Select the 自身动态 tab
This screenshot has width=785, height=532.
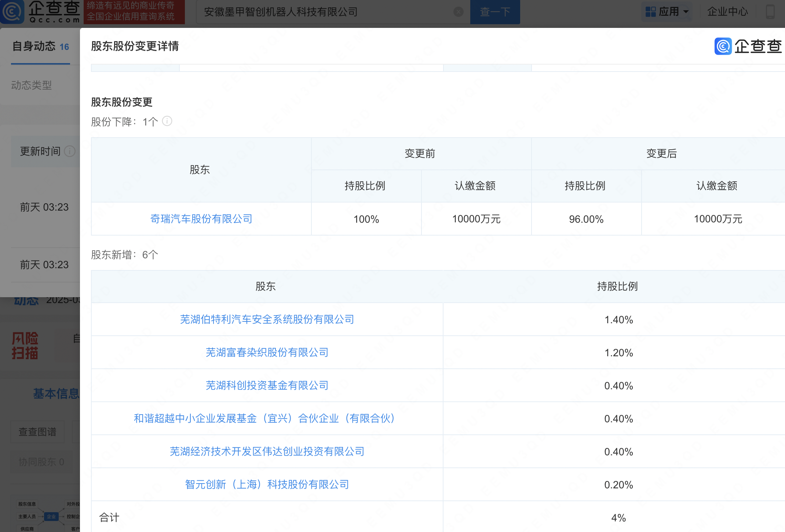coord(40,47)
